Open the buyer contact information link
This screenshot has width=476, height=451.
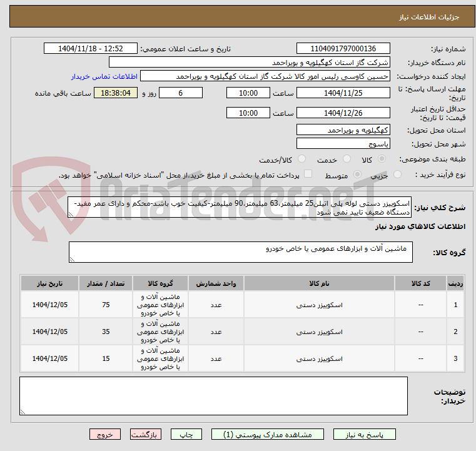click(104, 76)
